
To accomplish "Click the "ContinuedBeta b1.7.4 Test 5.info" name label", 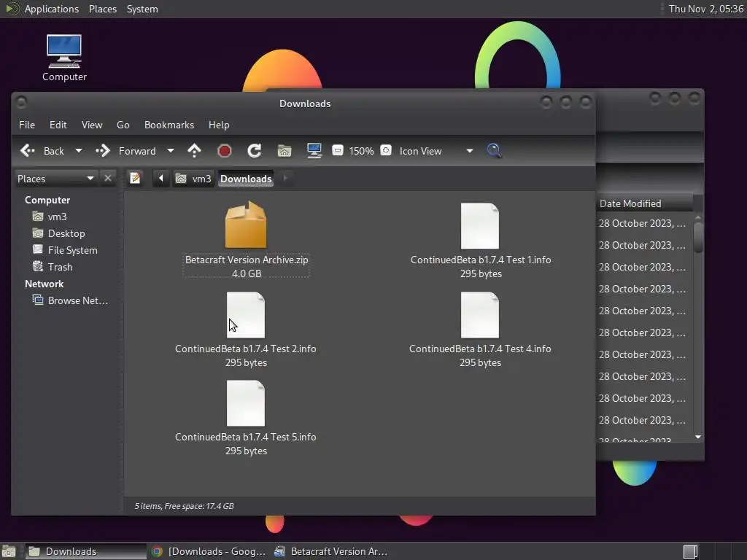I will (245, 437).
